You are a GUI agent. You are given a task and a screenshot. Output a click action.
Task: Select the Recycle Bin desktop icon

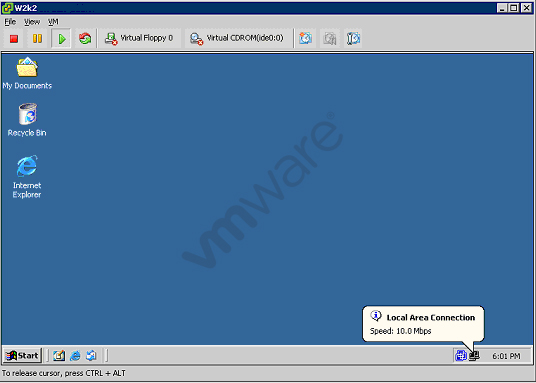tap(27, 120)
